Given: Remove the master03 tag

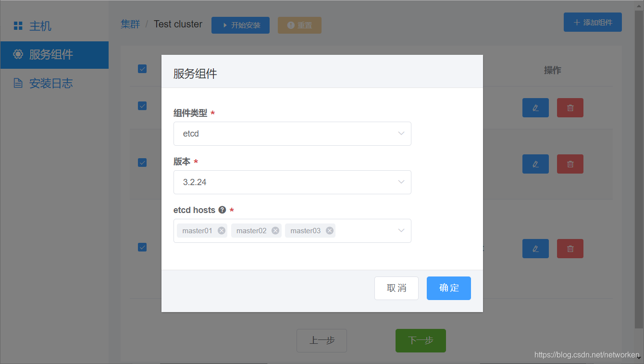Looking at the screenshot, I should (330, 231).
